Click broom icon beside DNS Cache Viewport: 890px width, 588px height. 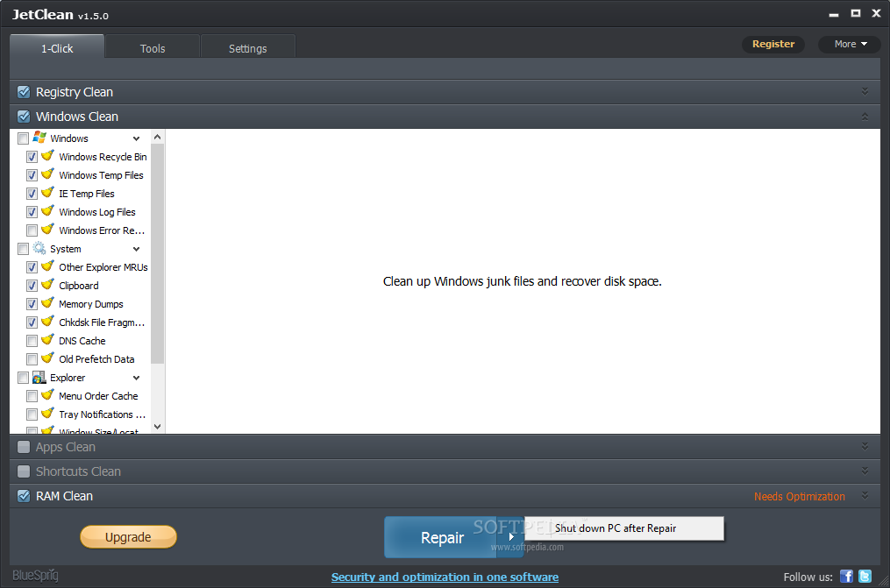pos(47,340)
